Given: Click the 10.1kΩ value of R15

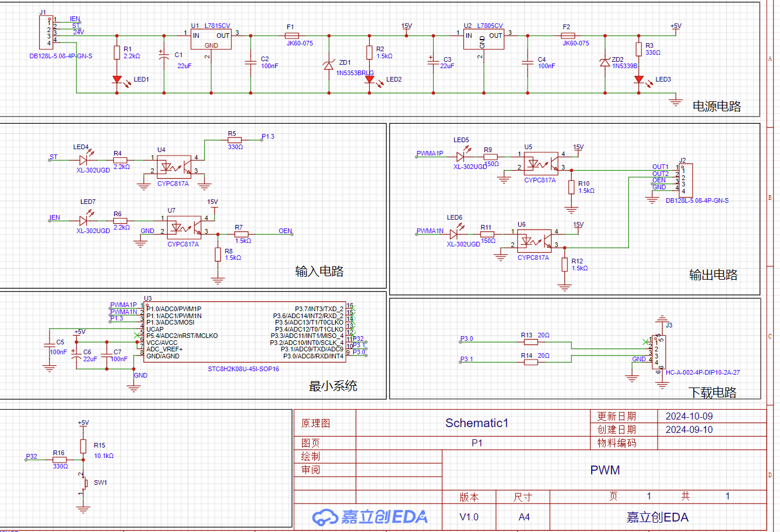Looking at the screenshot, I should (x=104, y=456).
